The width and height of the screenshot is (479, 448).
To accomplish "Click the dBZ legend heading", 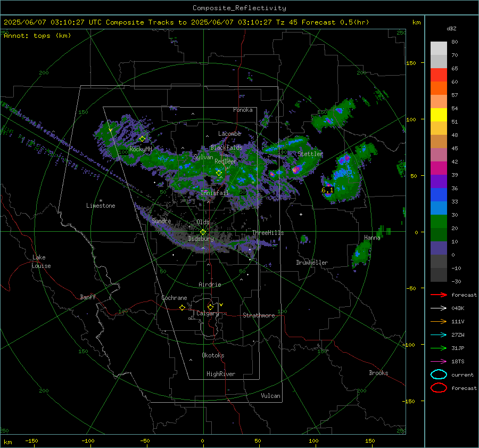I will [451, 29].
